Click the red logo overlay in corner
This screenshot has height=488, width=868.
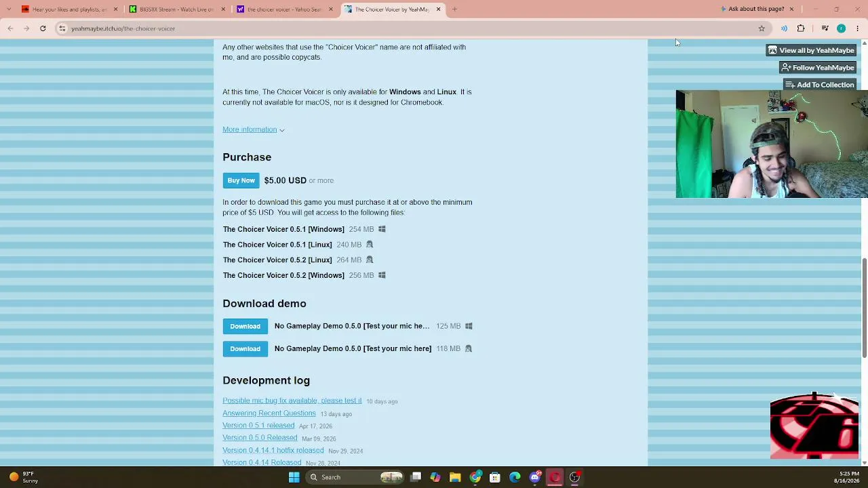pos(814,426)
